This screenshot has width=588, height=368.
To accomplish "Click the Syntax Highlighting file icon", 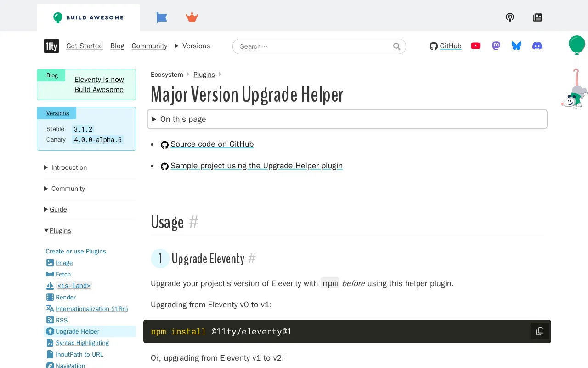I will pos(50,343).
